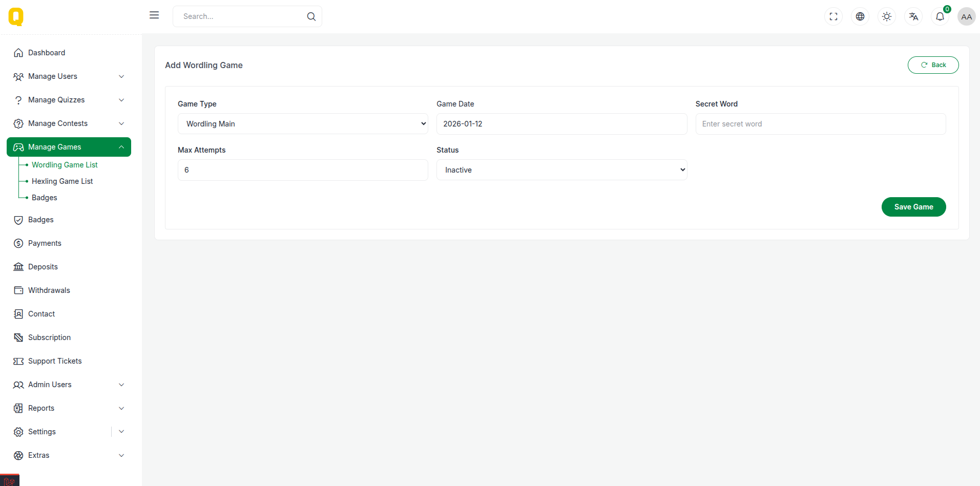Open the notifications bell

[940, 16]
